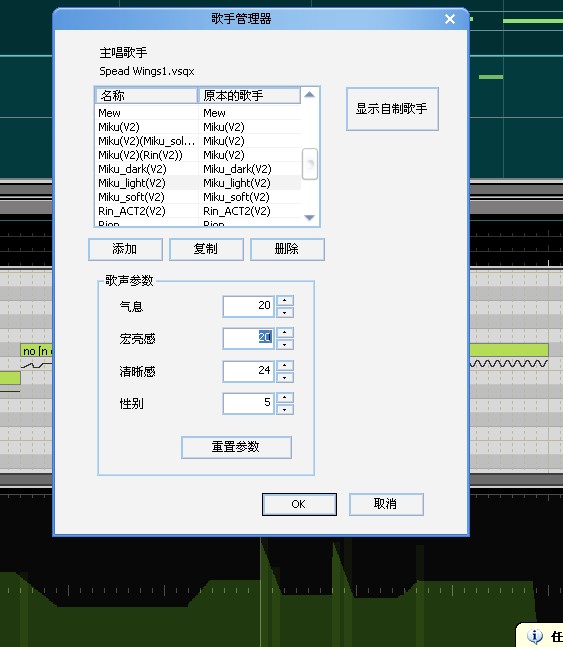563x647 pixels.
Task: Click the singer list scroll-down arrow
Action: point(309,217)
